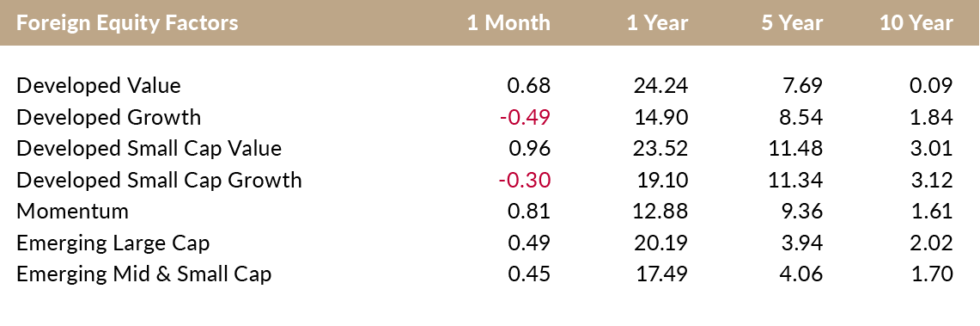Click the Emerging Large Cap label
The width and height of the screenshot is (980, 326).
[113, 243]
